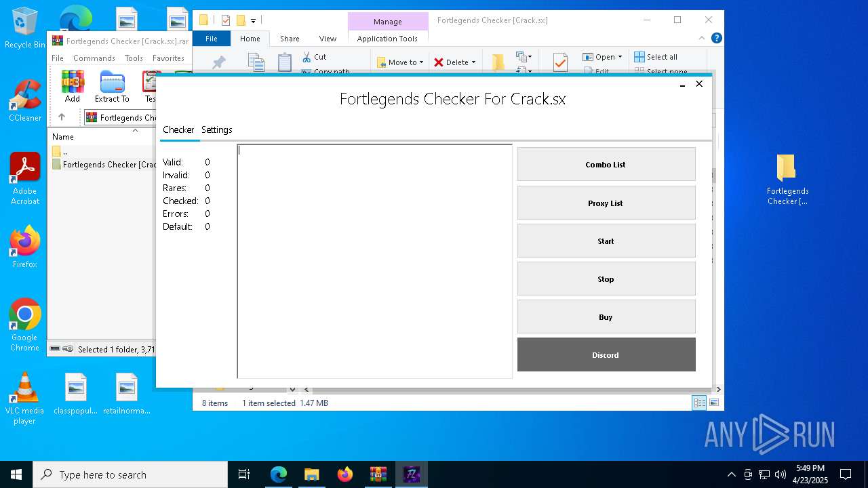Stop the checker
Viewport: 868px width, 488px height.
click(x=606, y=279)
